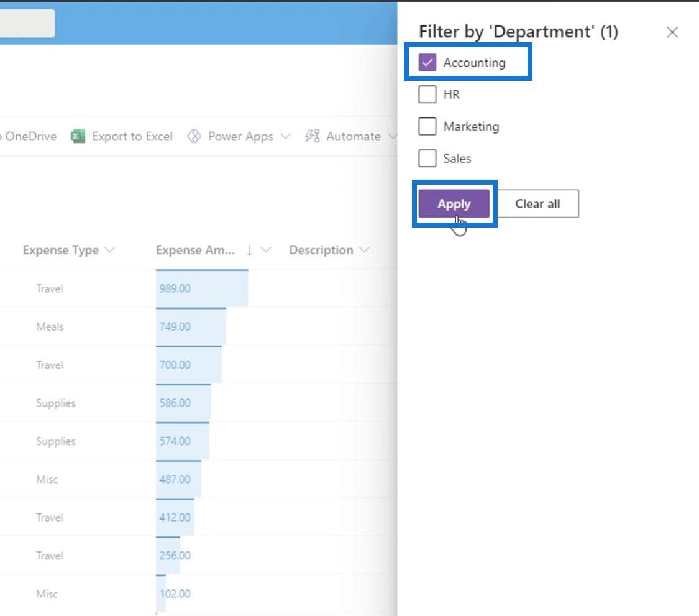Click the Meals expense type cell
Screen dimensions: 699x616
(50, 326)
